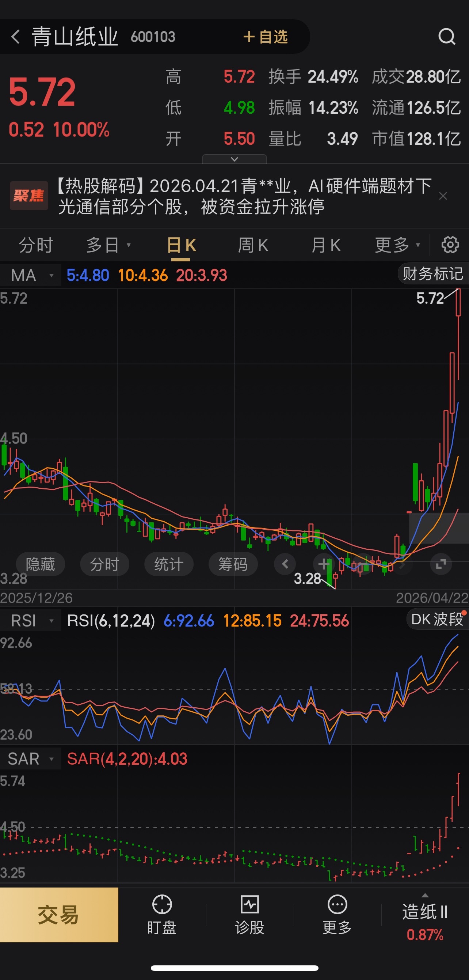Open 筹码 overlay button
The height and width of the screenshot is (980, 469).
[x=233, y=564]
